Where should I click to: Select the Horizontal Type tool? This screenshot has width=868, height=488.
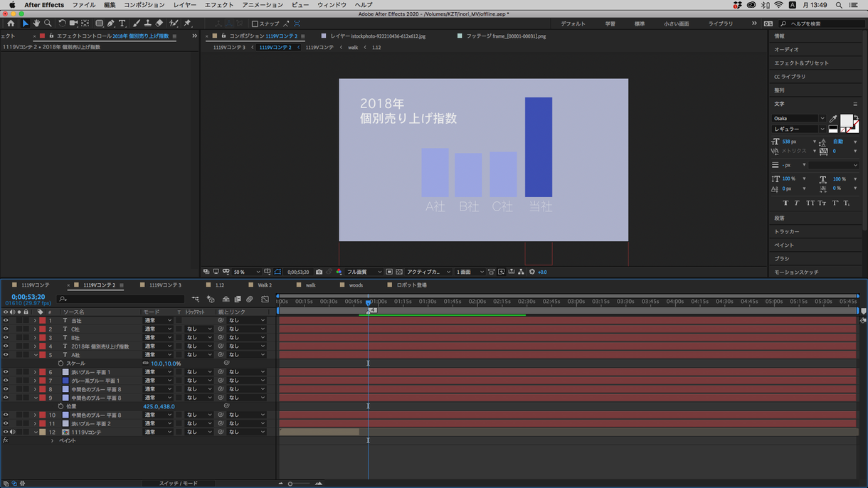[122, 23]
